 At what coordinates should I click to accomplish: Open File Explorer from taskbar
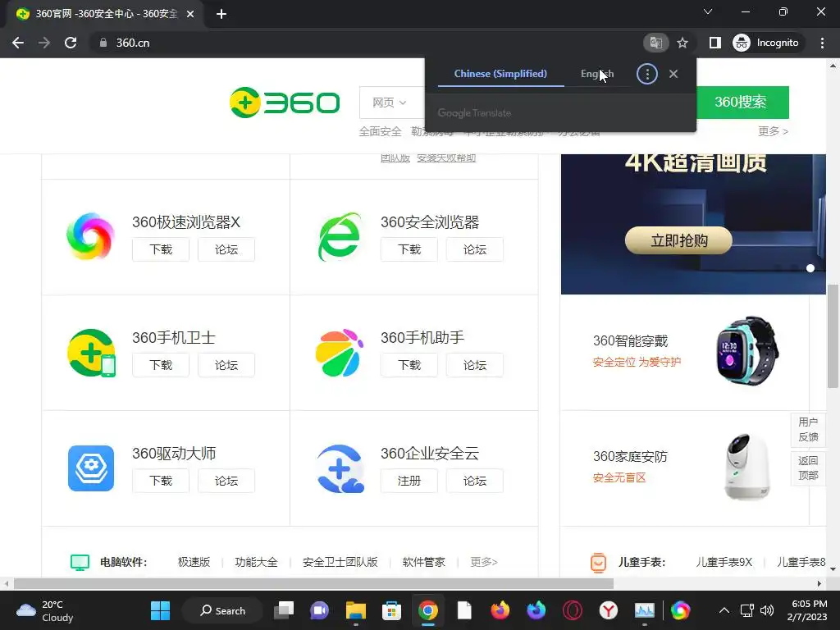click(x=356, y=610)
